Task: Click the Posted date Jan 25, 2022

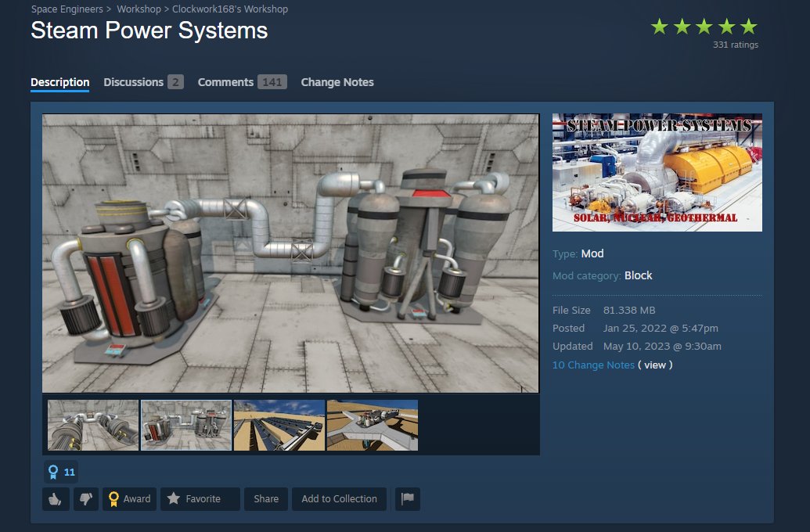Action: pyautogui.click(x=661, y=328)
